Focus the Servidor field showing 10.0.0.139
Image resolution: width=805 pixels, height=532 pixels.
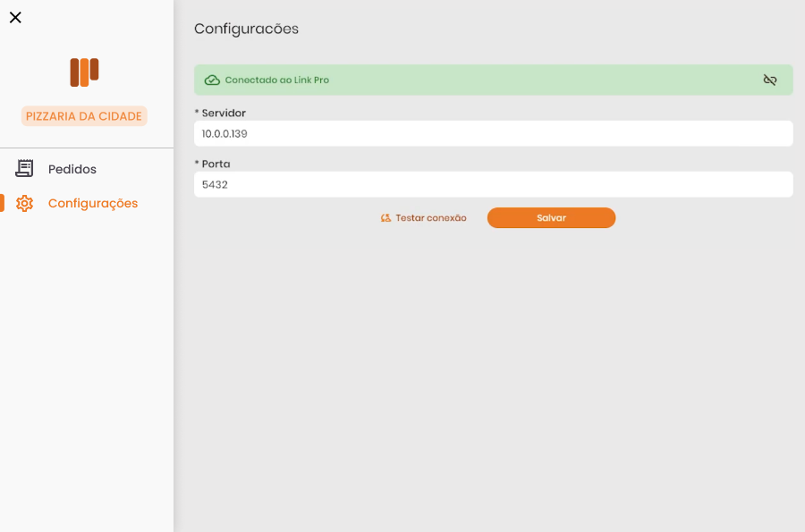pos(493,133)
